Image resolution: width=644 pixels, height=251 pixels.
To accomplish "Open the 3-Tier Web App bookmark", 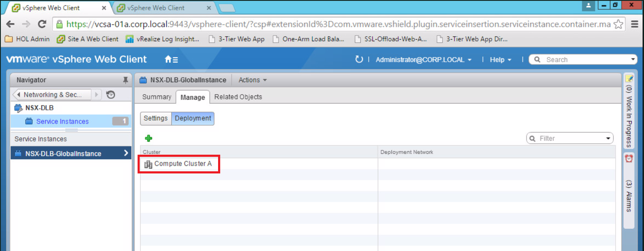I will pos(236,39).
